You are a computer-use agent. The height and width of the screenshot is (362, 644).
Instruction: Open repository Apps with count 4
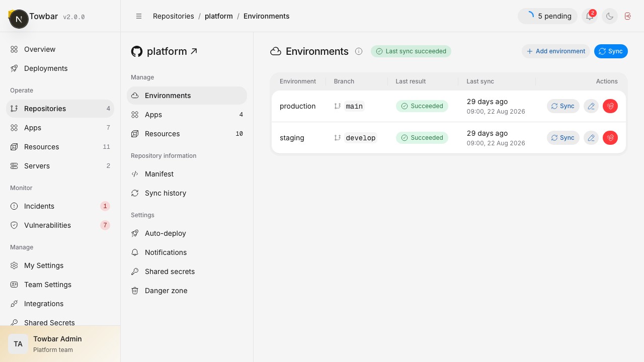[x=187, y=115]
